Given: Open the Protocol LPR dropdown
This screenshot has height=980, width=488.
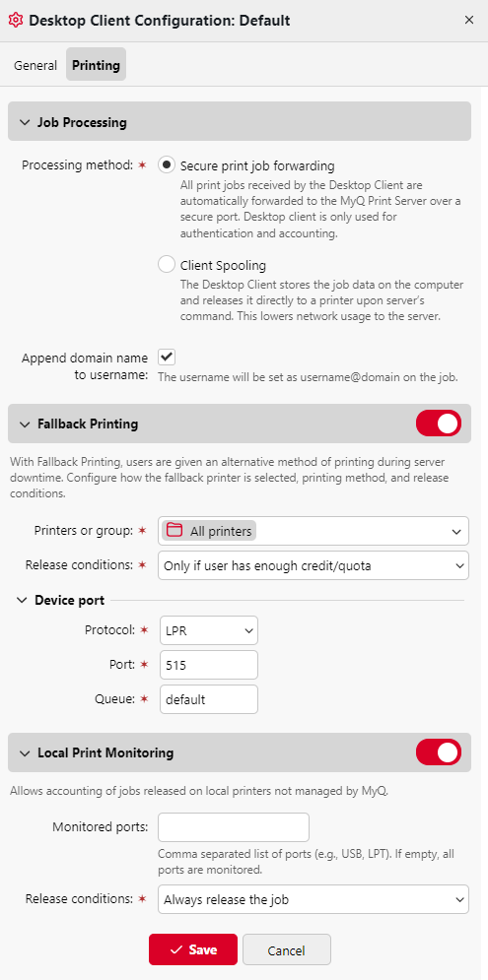Looking at the screenshot, I should click(x=209, y=630).
